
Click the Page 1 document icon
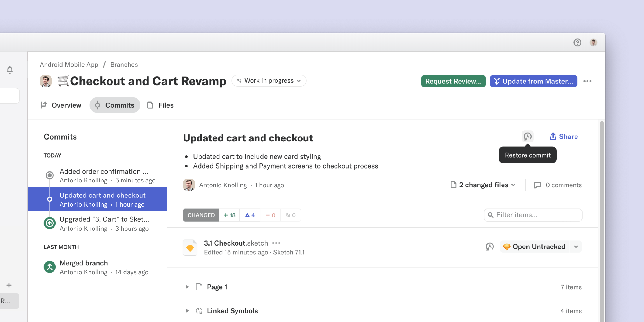199,287
